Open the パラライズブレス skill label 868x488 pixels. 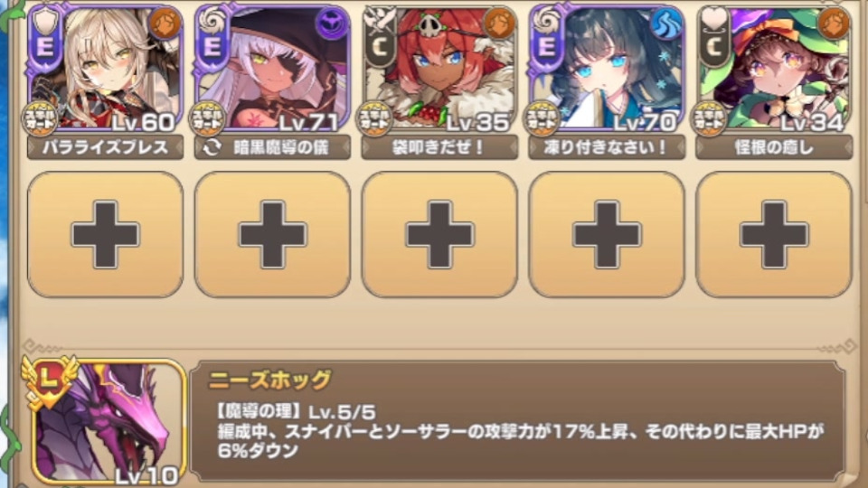[x=105, y=147]
